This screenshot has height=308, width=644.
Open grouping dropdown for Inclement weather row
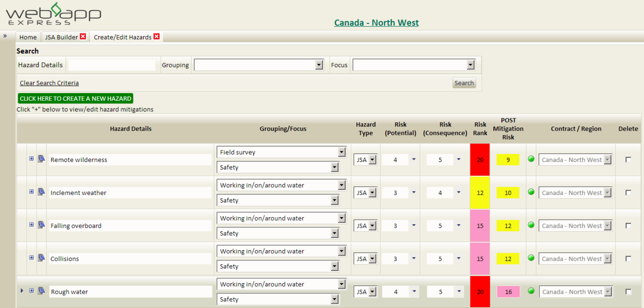click(x=341, y=185)
